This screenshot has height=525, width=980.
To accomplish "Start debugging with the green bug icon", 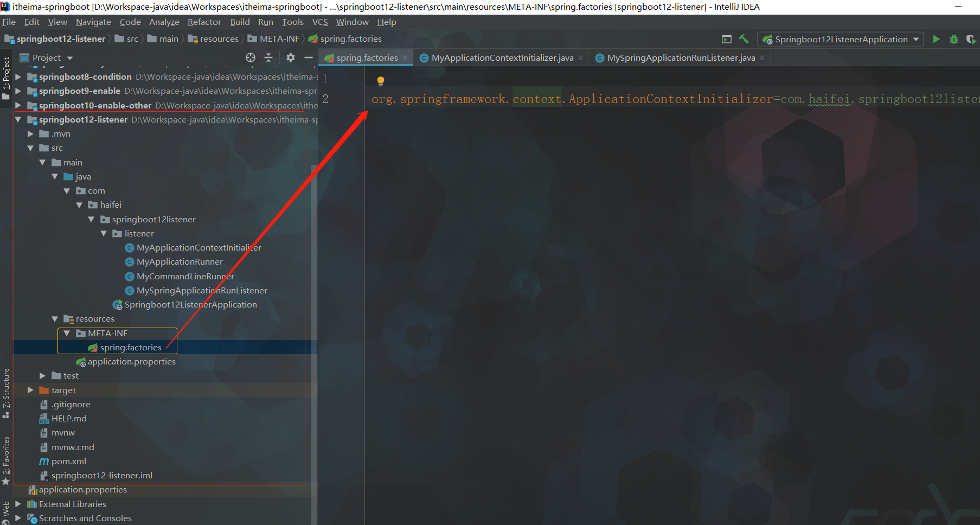I will [x=954, y=39].
